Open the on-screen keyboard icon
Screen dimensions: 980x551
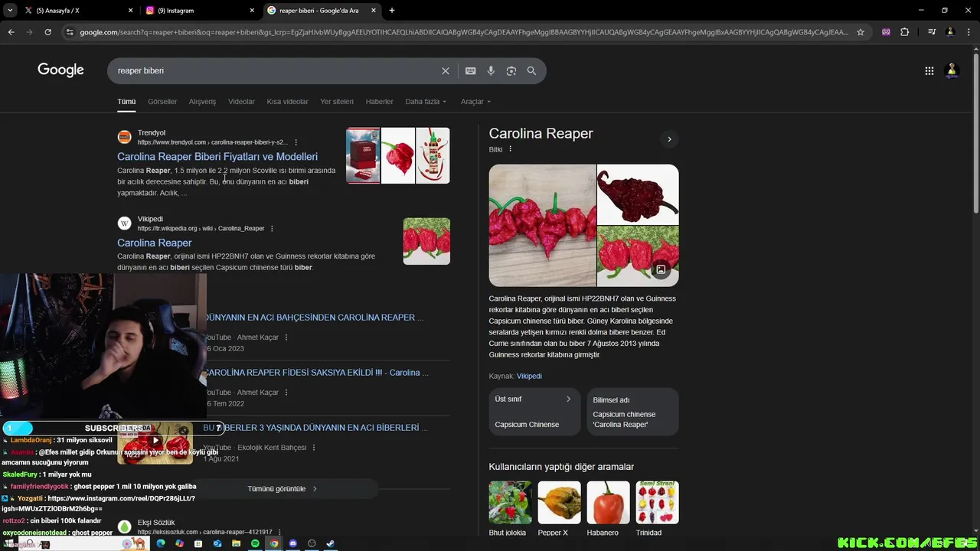pos(471,70)
